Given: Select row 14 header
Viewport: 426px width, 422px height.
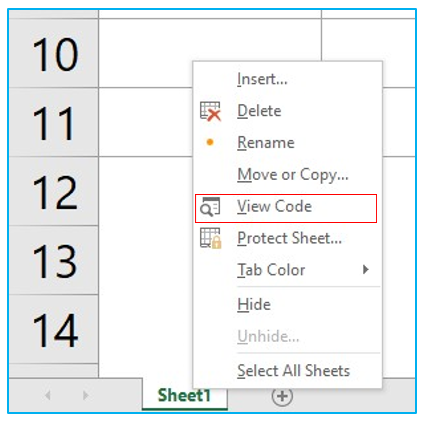Looking at the screenshot, I should tap(53, 329).
